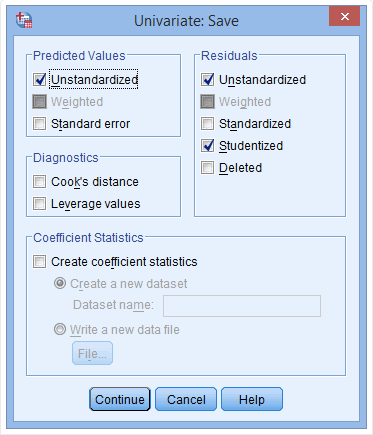Image resolution: width=373 pixels, height=435 pixels.
Task: Untick the Studentized residuals checkbox
Action: click(207, 145)
